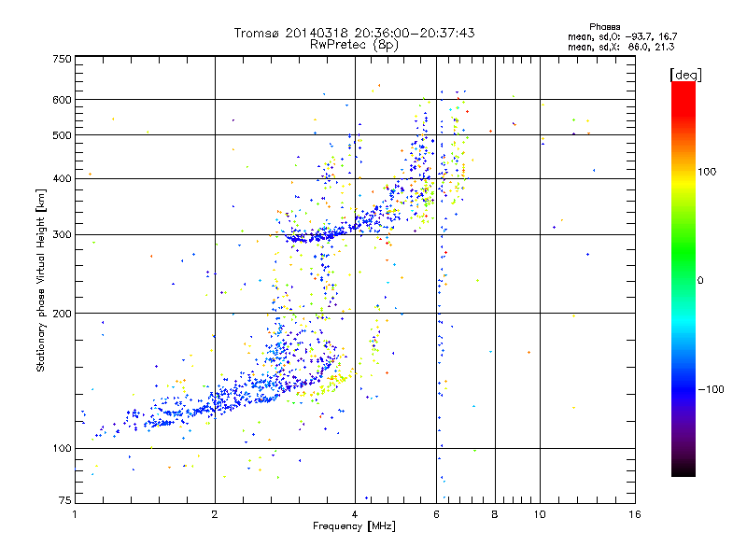Click the x-axis "16" MHz tick label
The image size is (747, 560).
point(635,514)
